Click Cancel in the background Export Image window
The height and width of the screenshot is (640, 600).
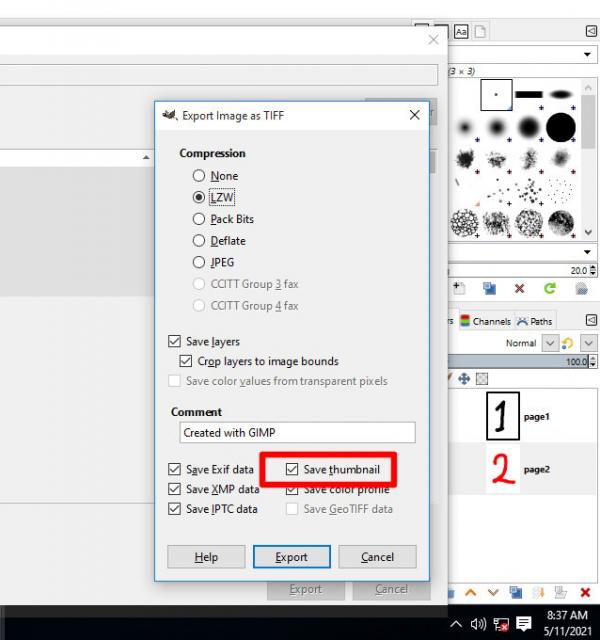pyautogui.click(x=391, y=590)
